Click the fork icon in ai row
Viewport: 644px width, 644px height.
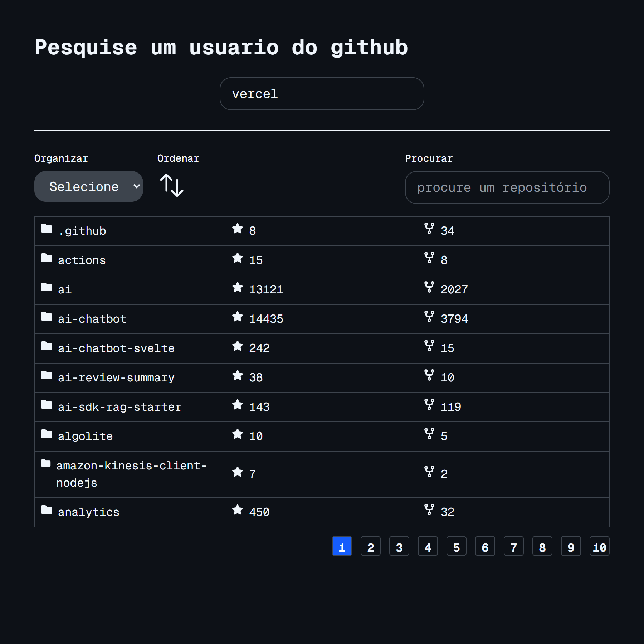(429, 287)
